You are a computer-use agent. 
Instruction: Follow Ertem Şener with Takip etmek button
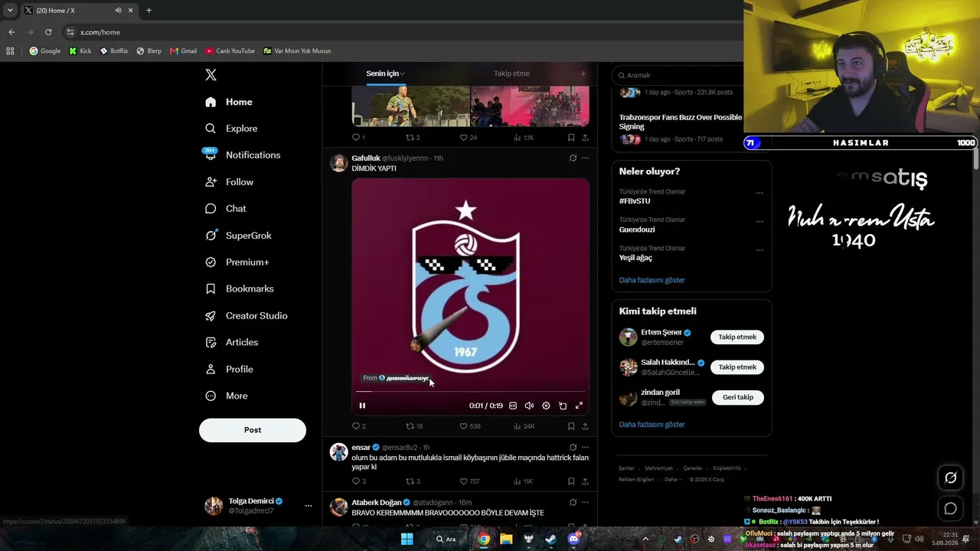[737, 337]
